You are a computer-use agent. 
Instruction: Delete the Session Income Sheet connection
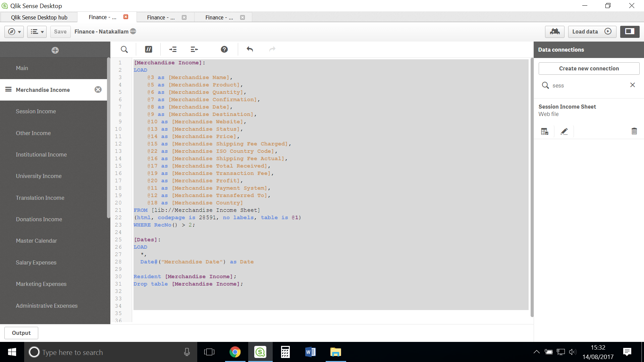(x=634, y=131)
